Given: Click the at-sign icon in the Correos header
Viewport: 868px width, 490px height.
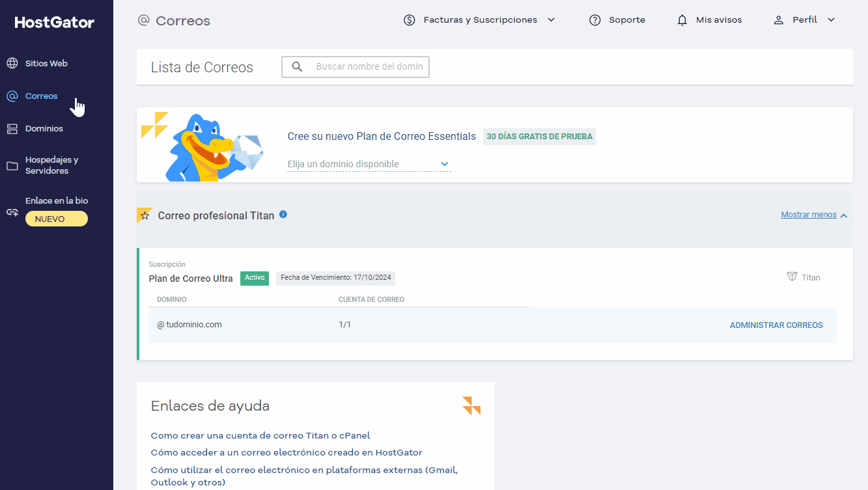Looking at the screenshot, I should (144, 20).
